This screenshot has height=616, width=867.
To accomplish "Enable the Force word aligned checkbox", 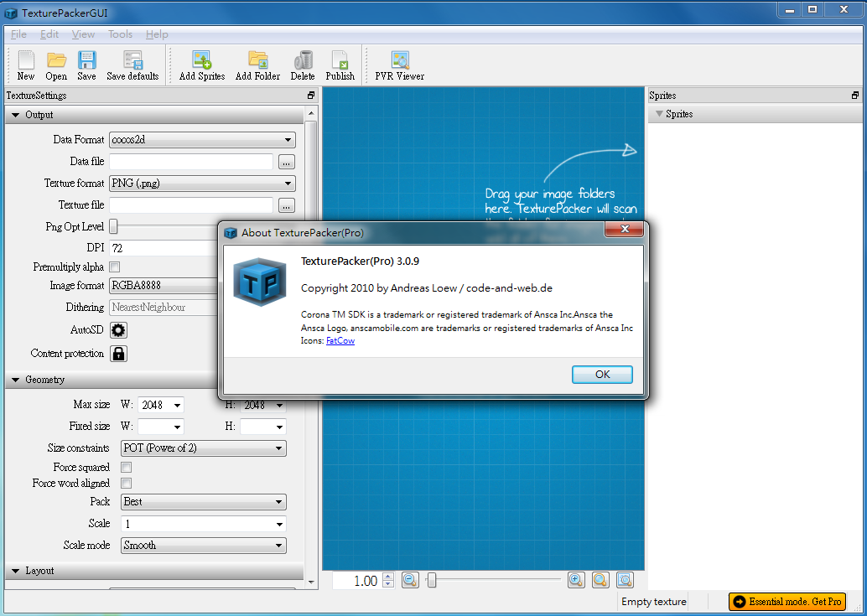I will click(x=126, y=484).
